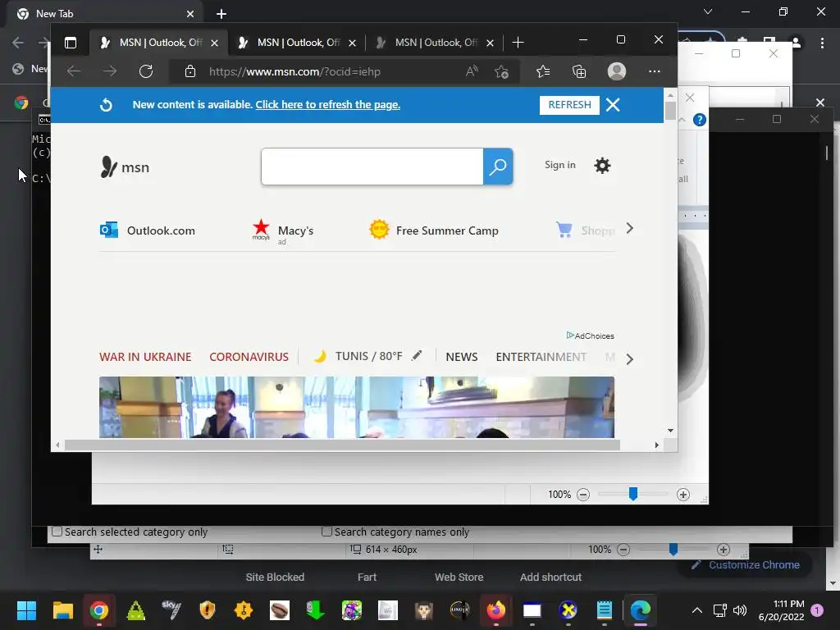Click Add shortcut on Chrome page
840x630 pixels.
point(550,577)
